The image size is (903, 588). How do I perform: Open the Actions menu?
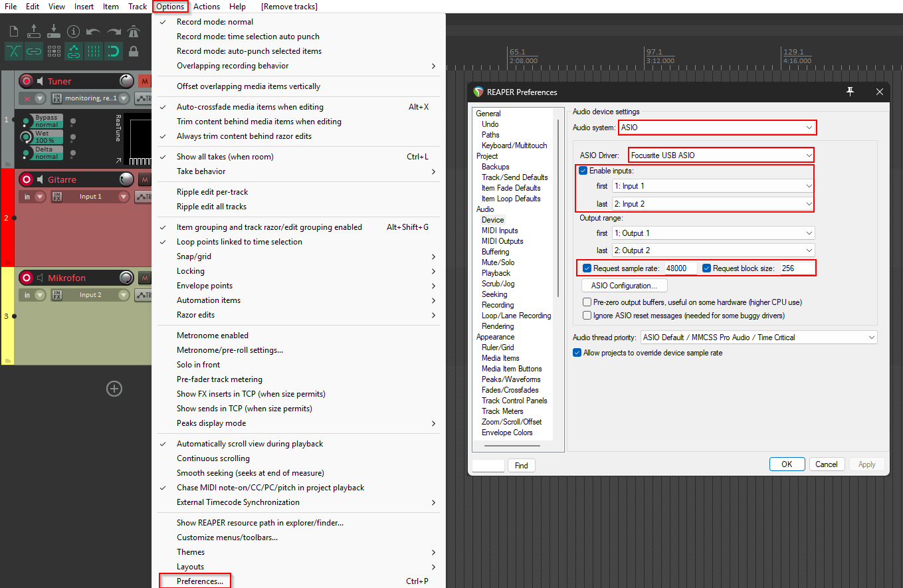tap(207, 7)
